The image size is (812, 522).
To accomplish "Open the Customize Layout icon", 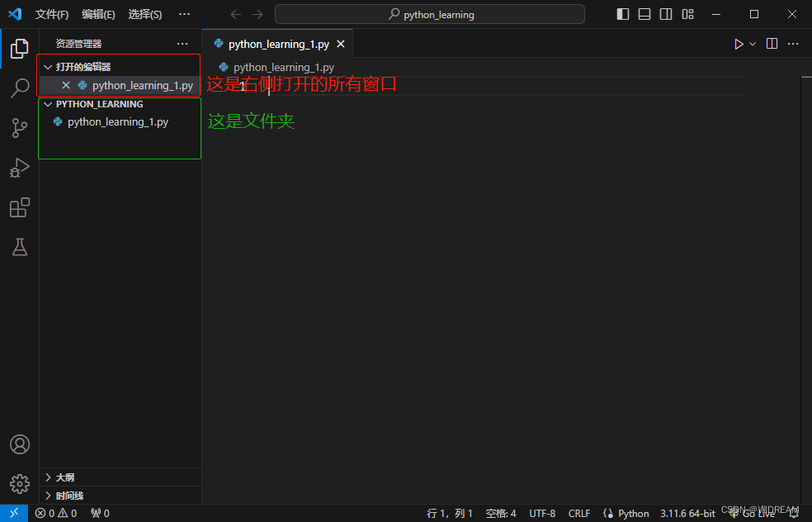I will click(687, 14).
